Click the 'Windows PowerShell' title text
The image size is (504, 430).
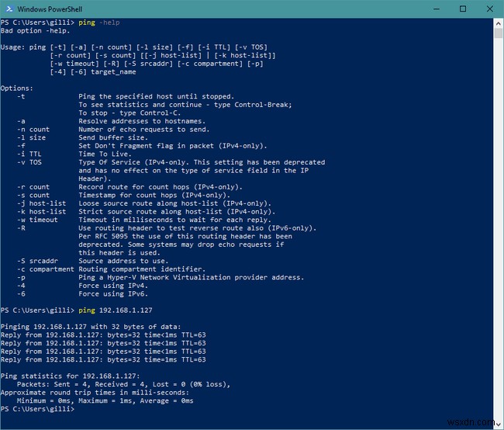point(50,9)
